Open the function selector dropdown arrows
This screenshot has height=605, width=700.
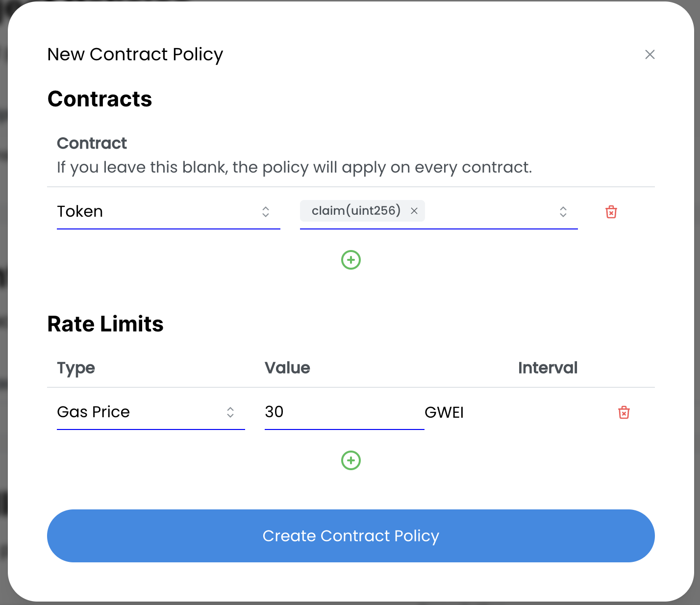click(x=563, y=212)
